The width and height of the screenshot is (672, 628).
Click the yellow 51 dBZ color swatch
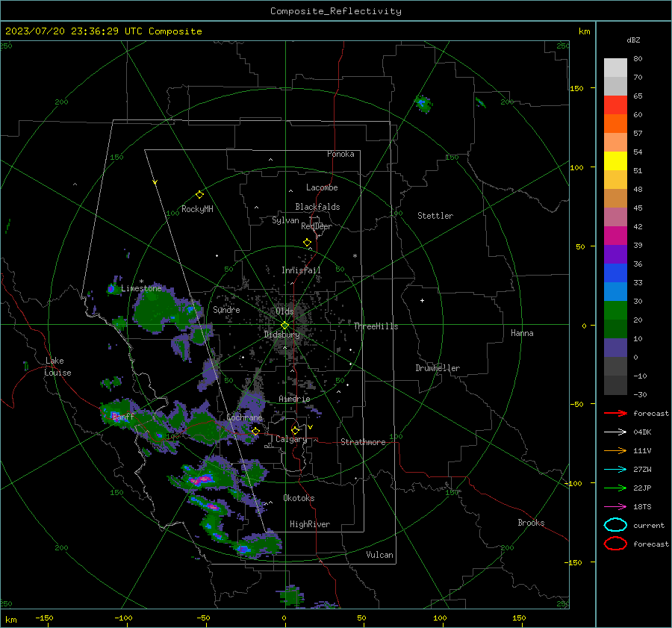click(615, 161)
